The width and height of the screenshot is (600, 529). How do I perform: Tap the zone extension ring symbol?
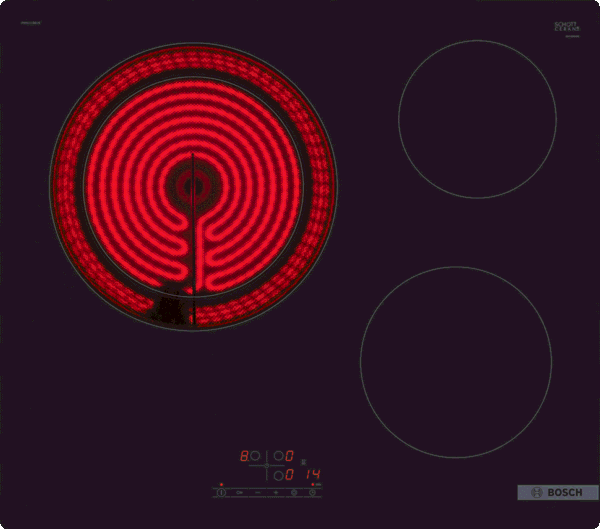coord(294,492)
